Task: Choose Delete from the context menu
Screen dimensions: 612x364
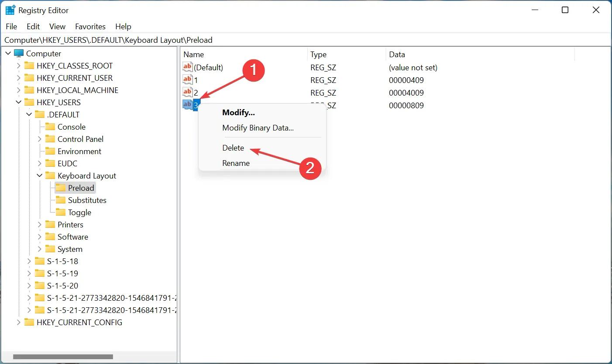Action: point(233,148)
